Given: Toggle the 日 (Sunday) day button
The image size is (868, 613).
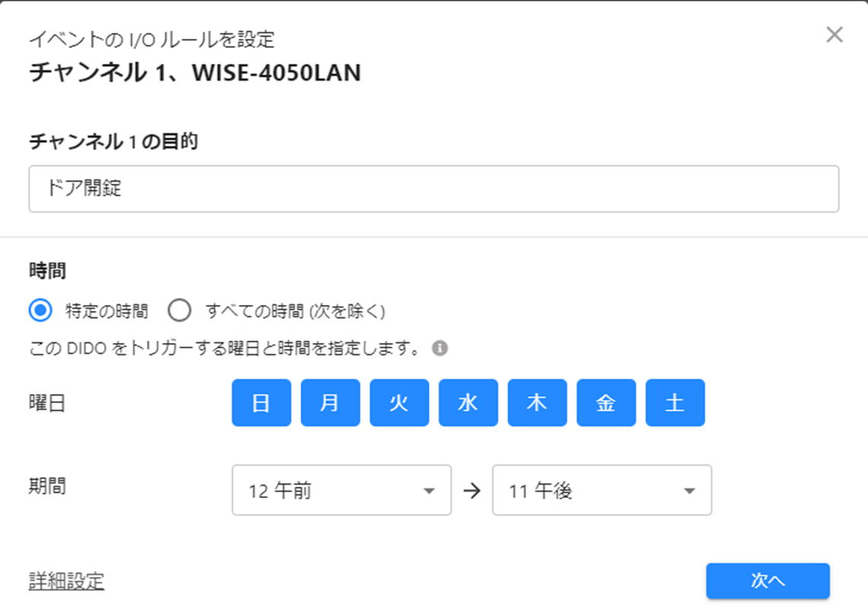Looking at the screenshot, I should [261, 403].
